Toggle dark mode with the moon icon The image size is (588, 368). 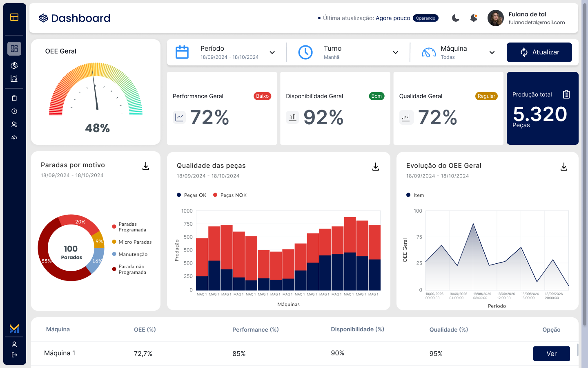(x=456, y=18)
